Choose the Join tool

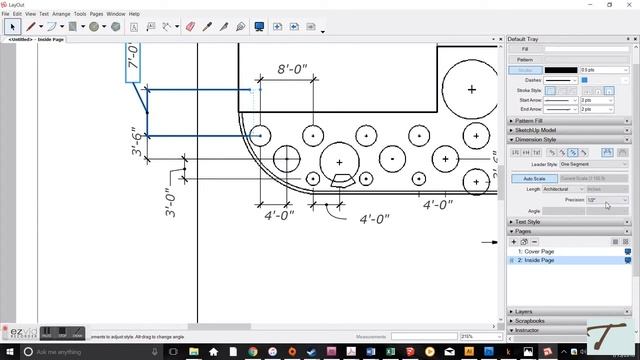click(x=240, y=27)
